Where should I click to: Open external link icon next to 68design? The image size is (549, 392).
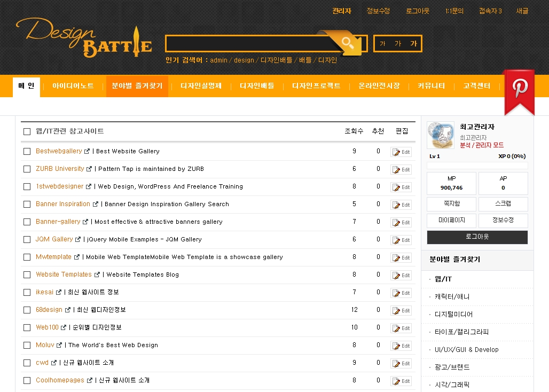67,310
